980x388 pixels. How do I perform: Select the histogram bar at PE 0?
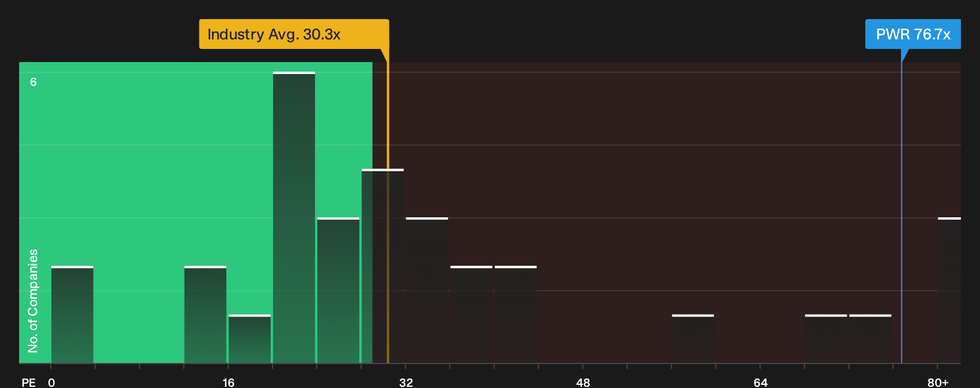(x=72, y=315)
